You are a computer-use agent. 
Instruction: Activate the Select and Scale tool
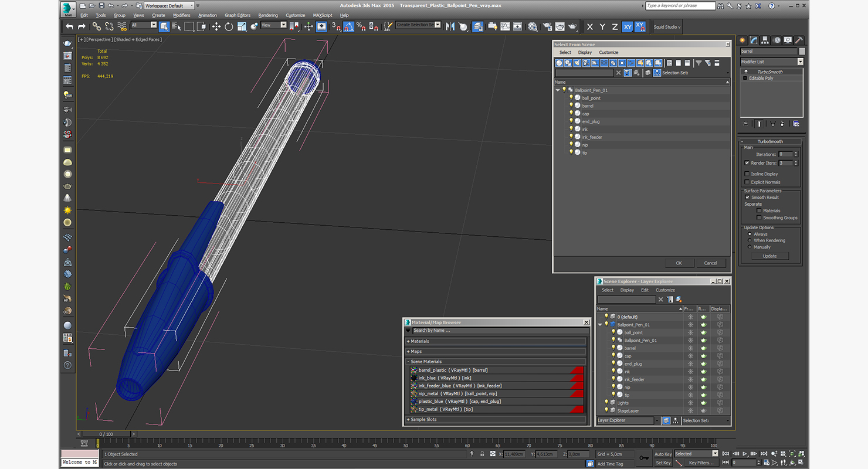(241, 26)
